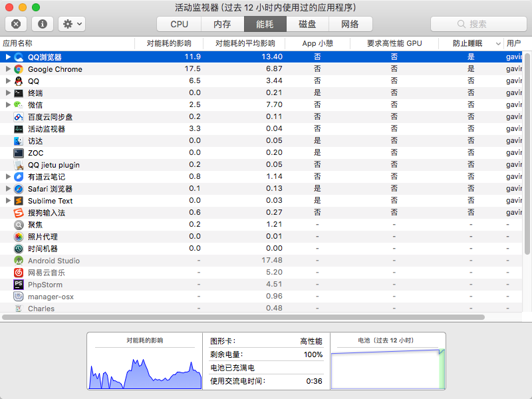
Task: Click the 访达 Finder icon
Action: [19, 141]
